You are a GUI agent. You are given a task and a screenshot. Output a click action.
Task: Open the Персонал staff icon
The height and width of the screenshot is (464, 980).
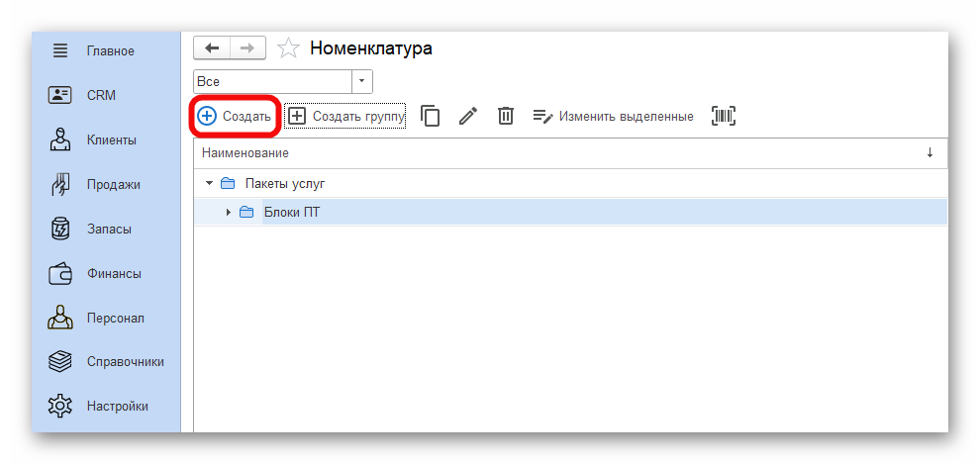(60, 318)
